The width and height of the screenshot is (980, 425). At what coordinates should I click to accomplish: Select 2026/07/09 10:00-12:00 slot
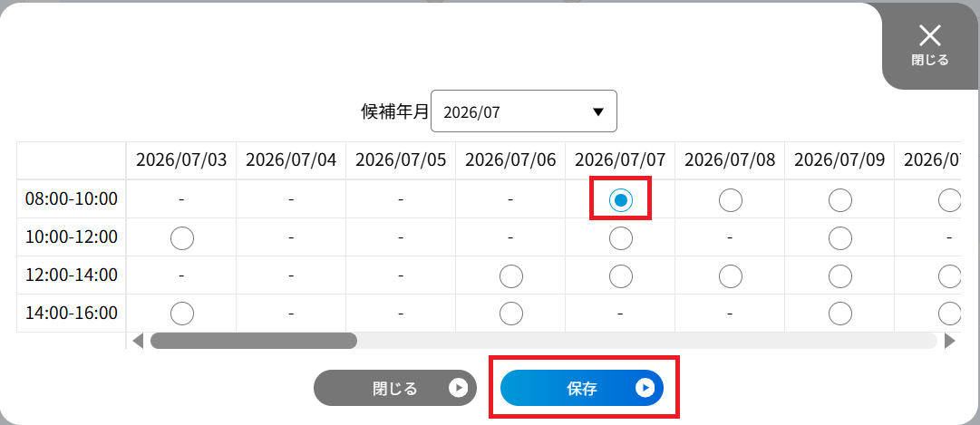coord(840,238)
